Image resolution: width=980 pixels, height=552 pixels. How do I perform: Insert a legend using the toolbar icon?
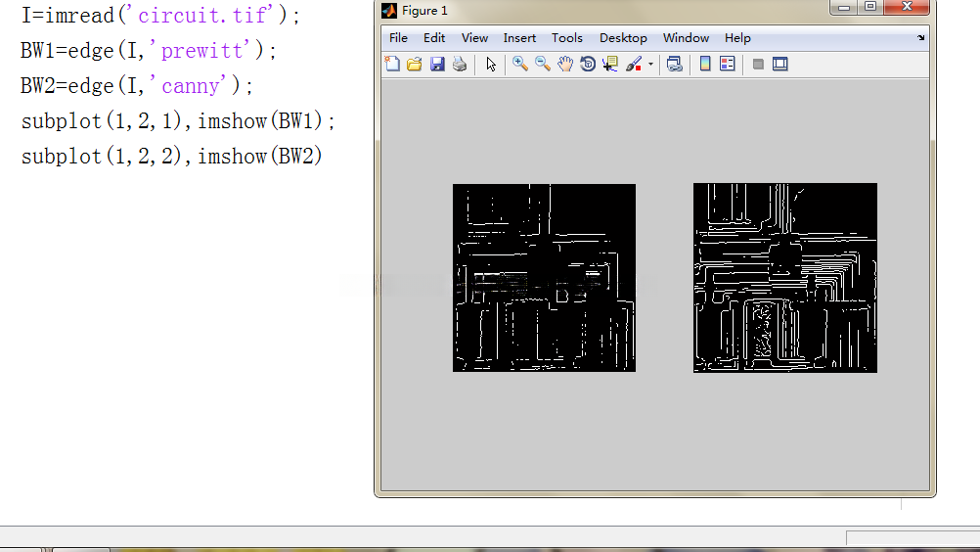[x=728, y=64]
